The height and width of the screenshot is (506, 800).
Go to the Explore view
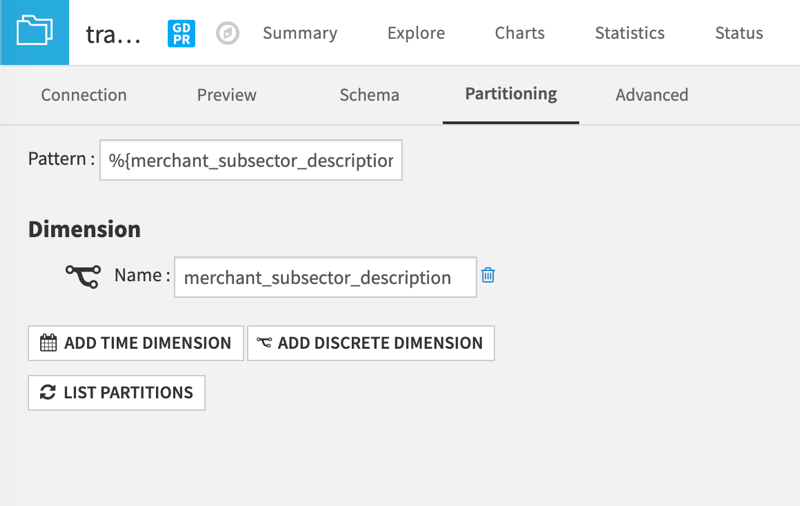[416, 33]
